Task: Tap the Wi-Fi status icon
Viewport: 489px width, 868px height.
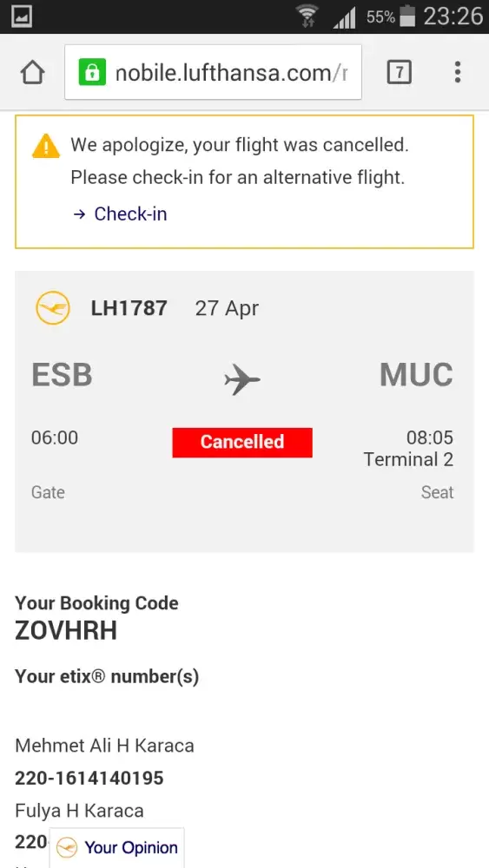Action: click(x=307, y=16)
